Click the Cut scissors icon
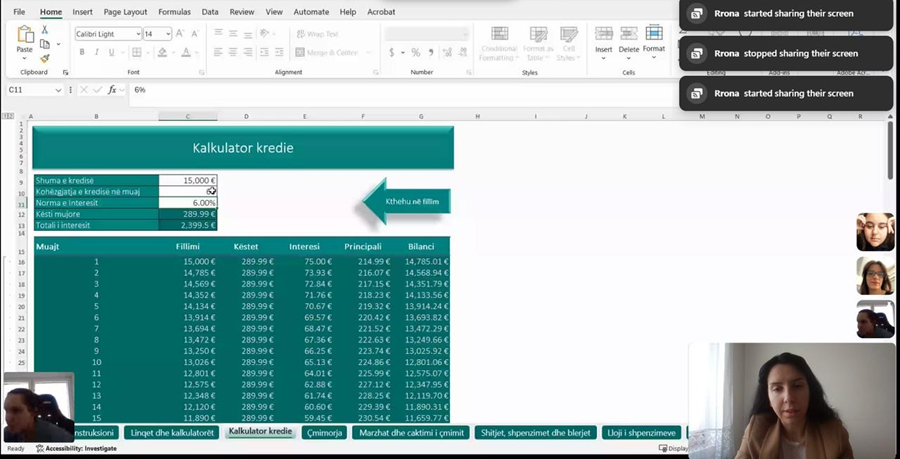This screenshot has width=900, height=459. click(45, 31)
